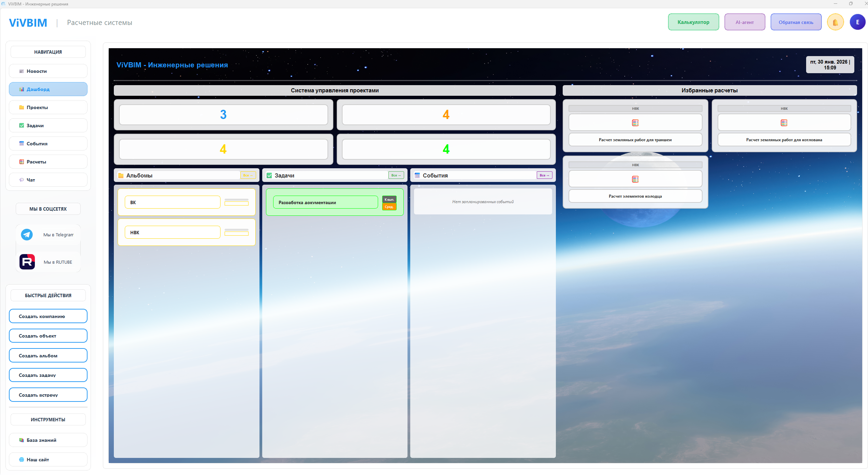Click Создать задачу quick action
Image resolution: width=868 pixels, height=475 pixels.
pos(48,375)
